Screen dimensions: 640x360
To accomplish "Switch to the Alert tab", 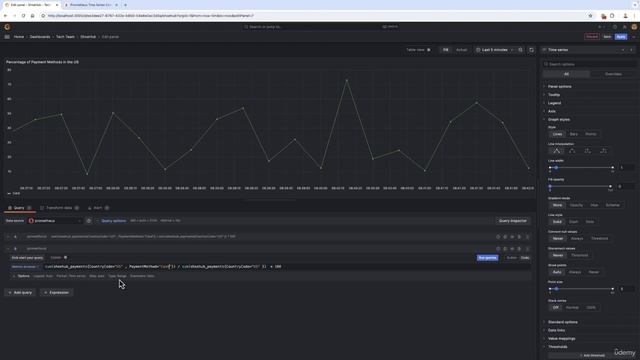I will (x=98, y=208).
